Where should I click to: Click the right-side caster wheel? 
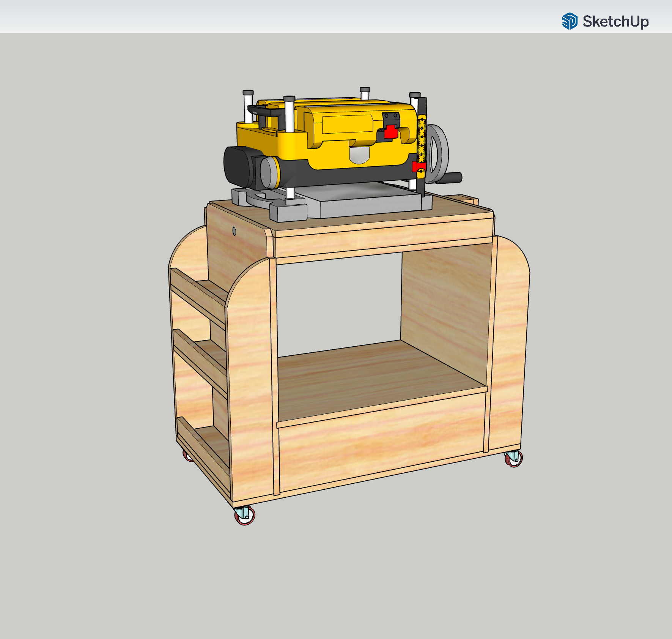514,459
